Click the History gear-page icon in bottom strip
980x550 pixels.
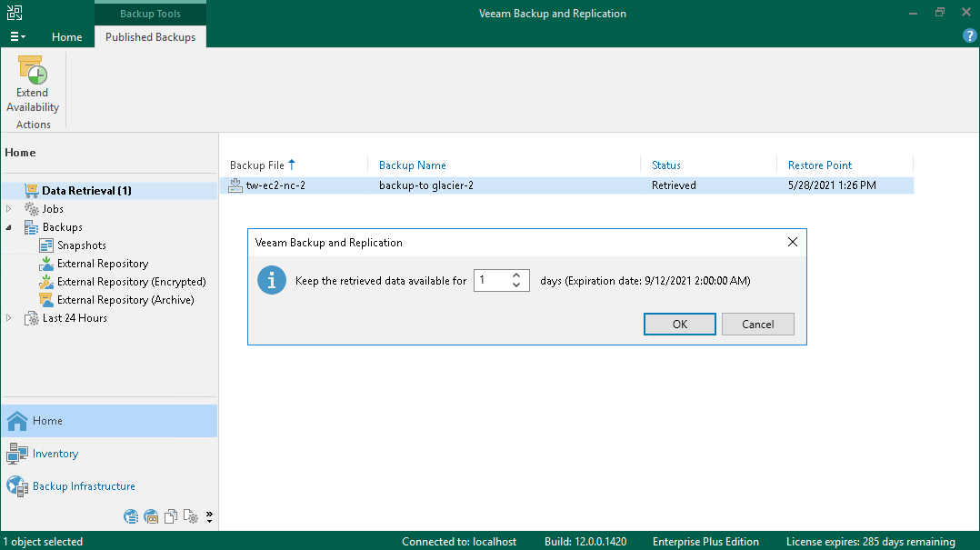coord(191,517)
